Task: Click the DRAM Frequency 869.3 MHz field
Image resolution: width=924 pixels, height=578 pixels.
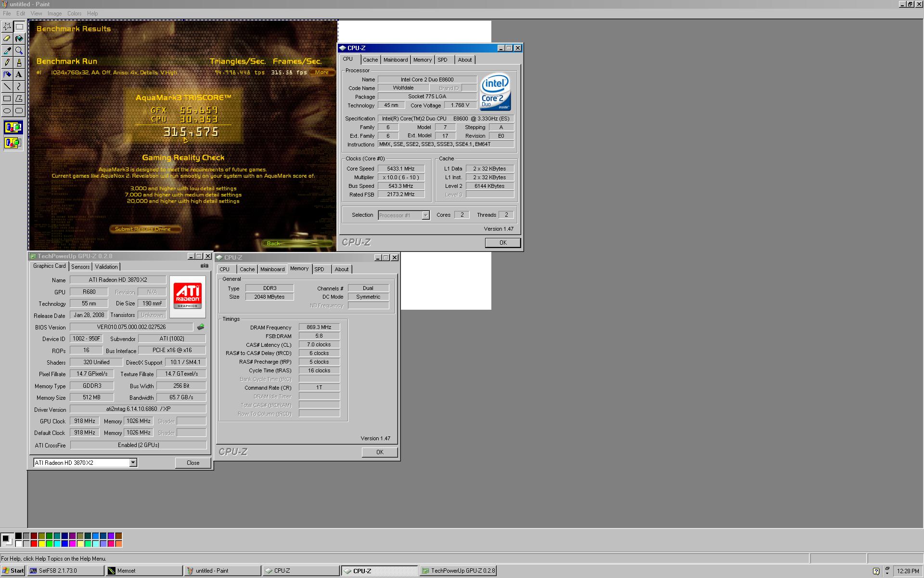Action: point(319,327)
